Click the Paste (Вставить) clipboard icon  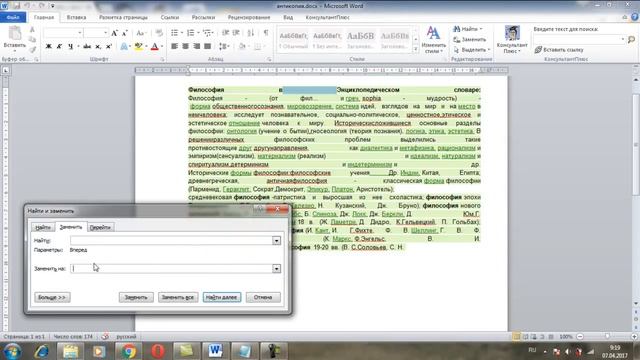(x=14, y=34)
